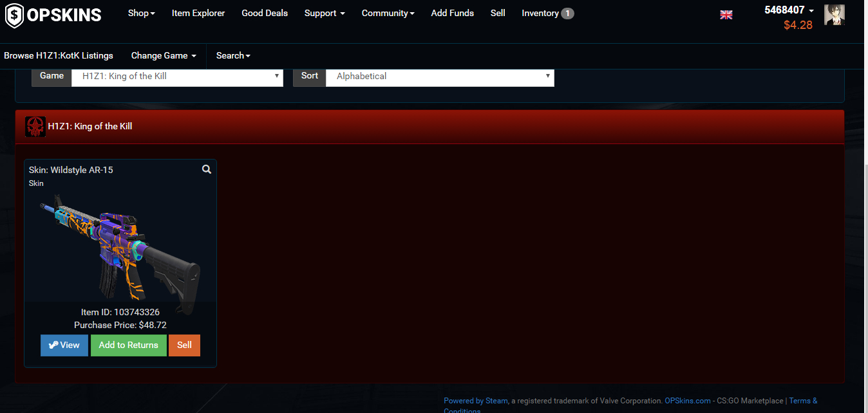Click the Add to Returns button
The image size is (868, 413).
click(x=129, y=345)
